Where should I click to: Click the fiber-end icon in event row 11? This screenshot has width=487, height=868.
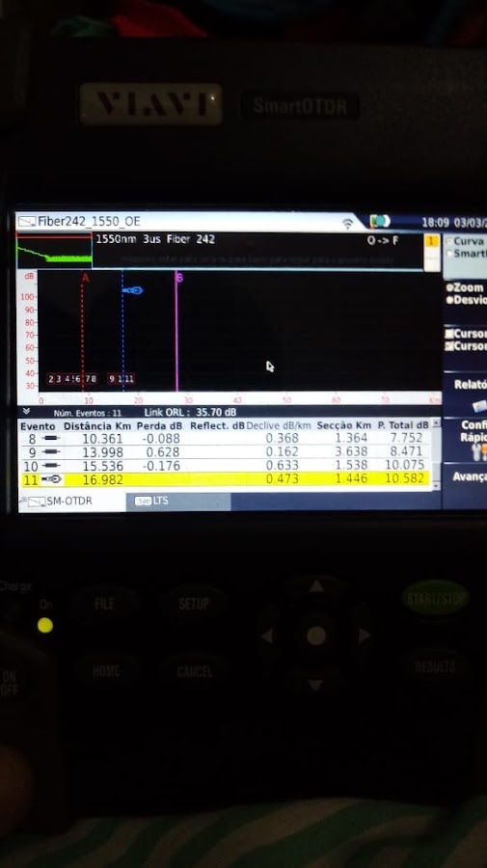[51, 479]
